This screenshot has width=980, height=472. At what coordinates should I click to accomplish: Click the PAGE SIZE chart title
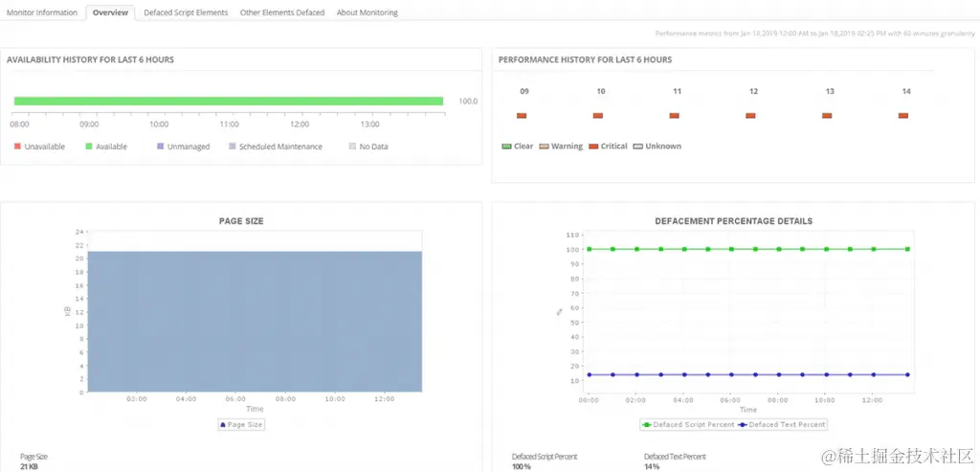point(241,221)
